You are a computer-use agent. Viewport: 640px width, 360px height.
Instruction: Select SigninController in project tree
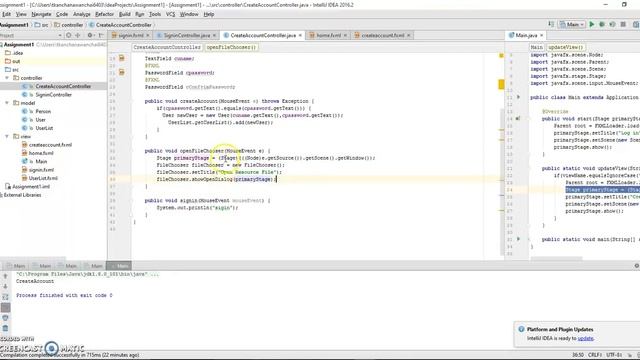53,95
